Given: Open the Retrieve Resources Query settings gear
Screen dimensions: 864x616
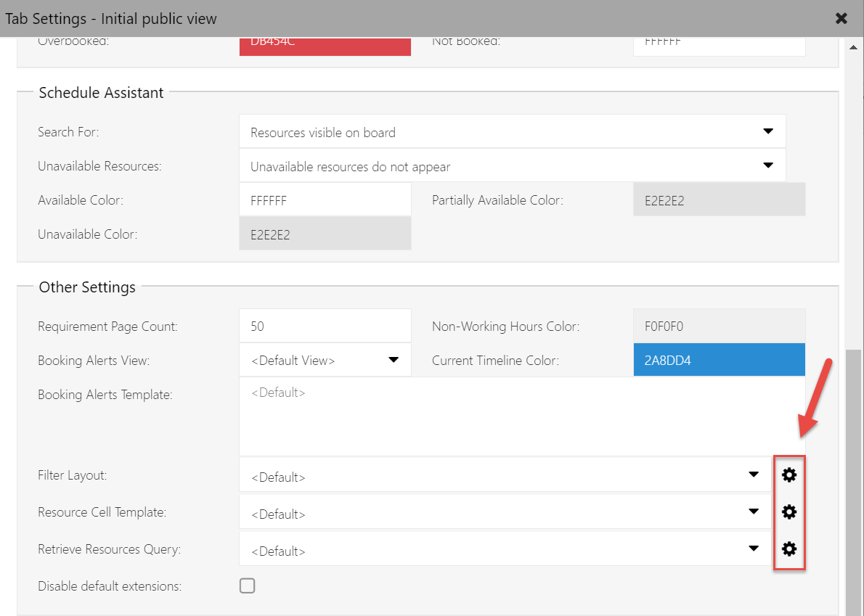Looking at the screenshot, I should 789,549.
